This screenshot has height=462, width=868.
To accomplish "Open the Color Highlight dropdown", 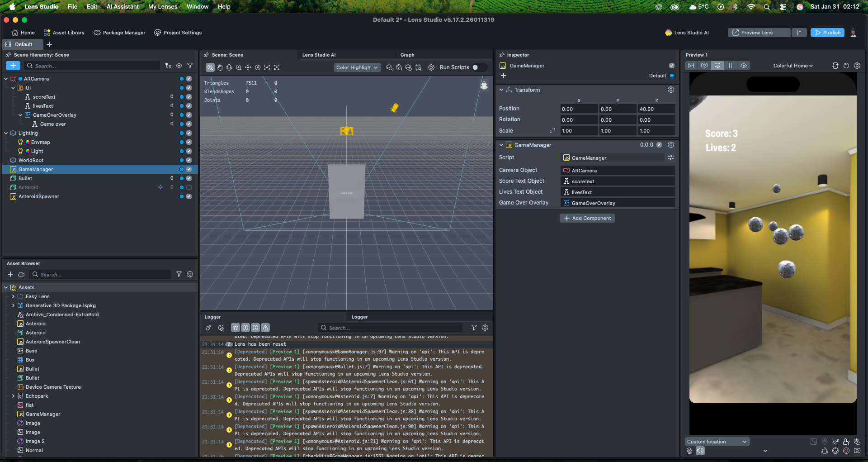I will (x=357, y=67).
